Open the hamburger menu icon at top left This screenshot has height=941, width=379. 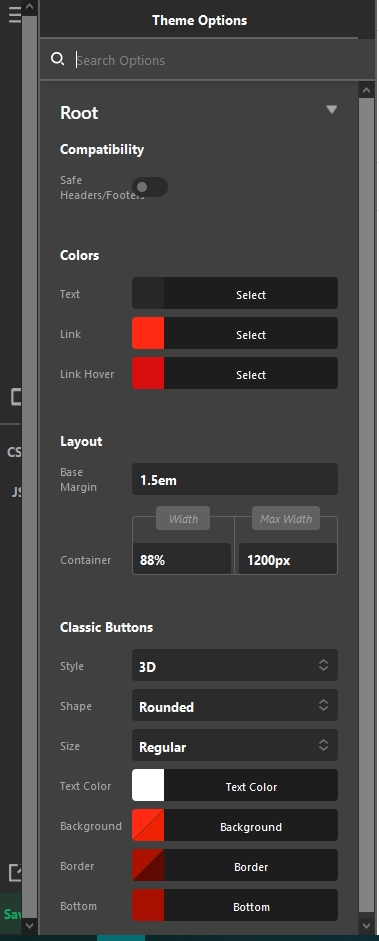[14, 15]
